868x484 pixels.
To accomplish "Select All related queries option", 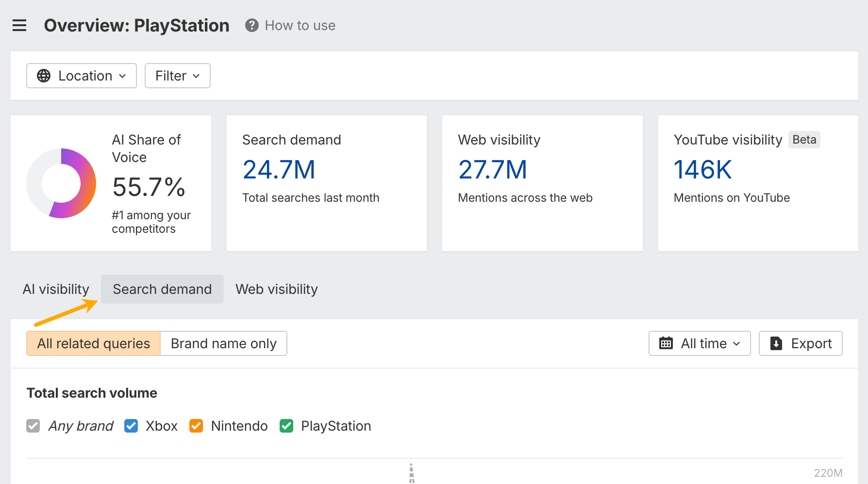I will pyautogui.click(x=94, y=343).
